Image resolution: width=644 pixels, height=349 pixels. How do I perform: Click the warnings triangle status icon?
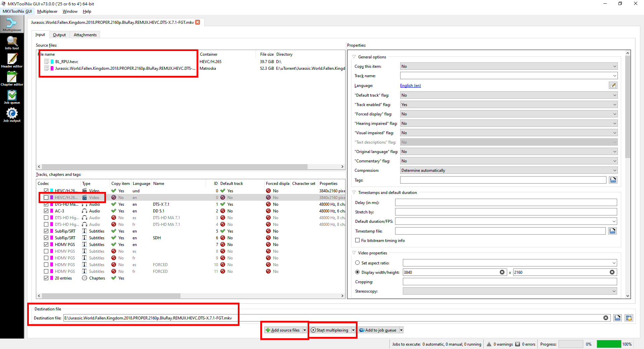tap(489, 344)
